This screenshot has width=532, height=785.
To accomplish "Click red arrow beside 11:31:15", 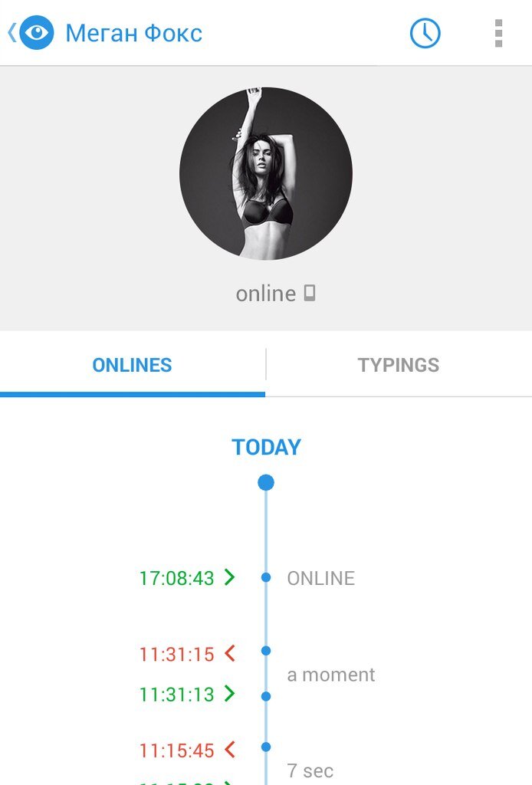I will point(230,653).
